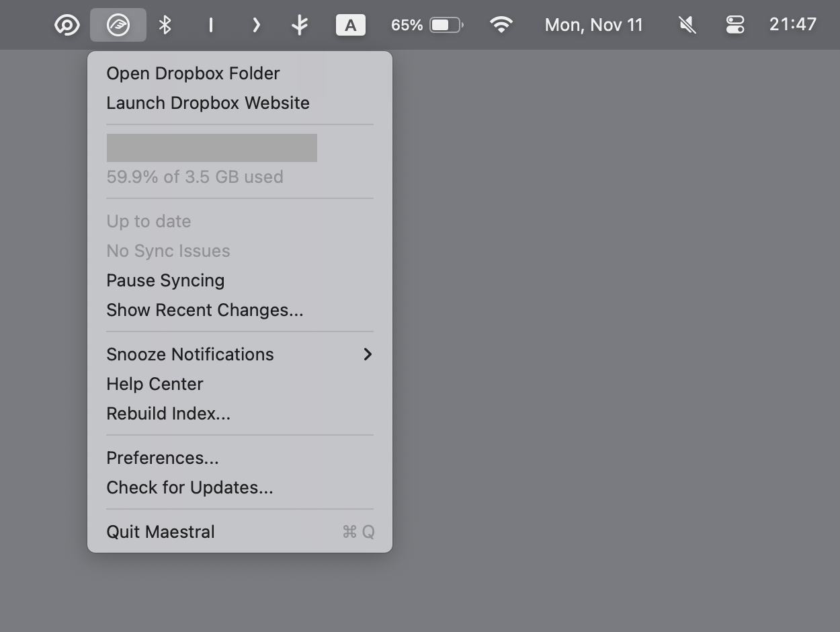Click the No Sync Issues status
Viewport: 840px width, 632px height.
point(168,251)
